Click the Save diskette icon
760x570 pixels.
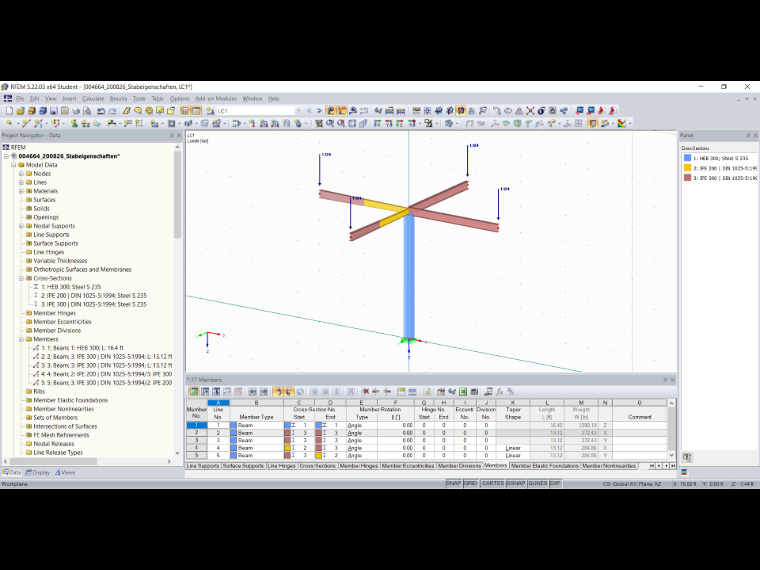54,111
